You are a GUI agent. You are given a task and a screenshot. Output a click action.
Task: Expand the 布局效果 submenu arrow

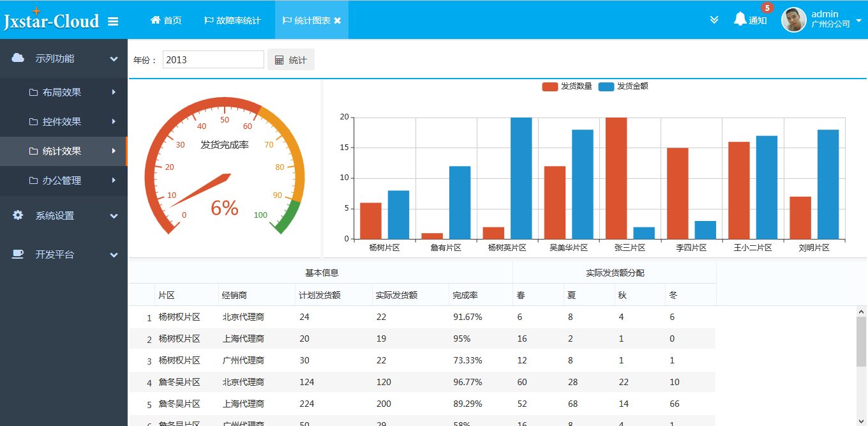(114, 92)
